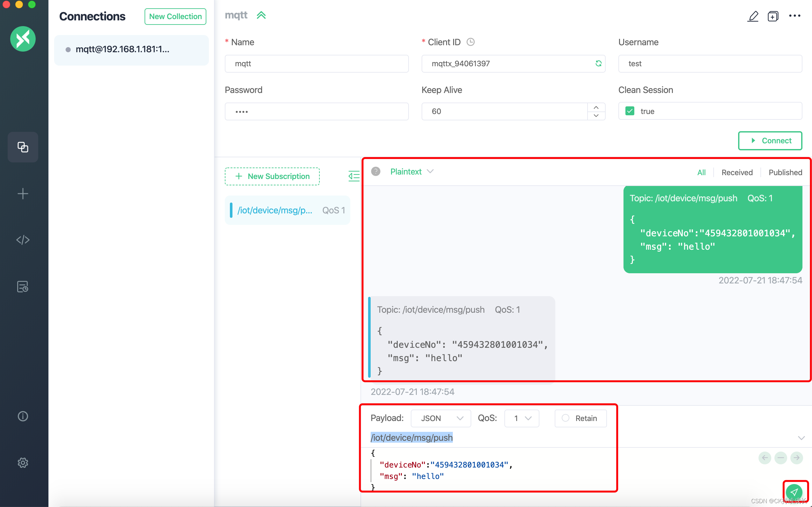This screenshot has width=812, height=507.
Task: Regenerate Client ID with refresh icon
Action: pos(598,63)
